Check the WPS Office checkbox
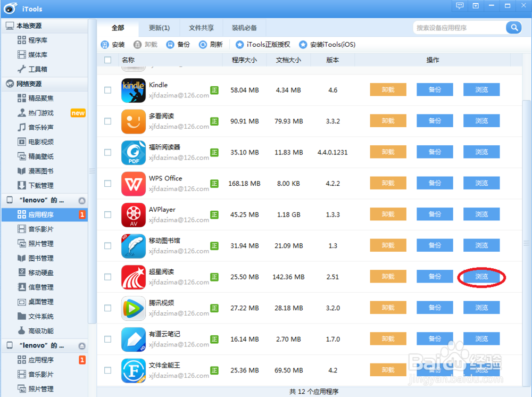This screenshot has height=397, width=532. click(x=108, y=184)
